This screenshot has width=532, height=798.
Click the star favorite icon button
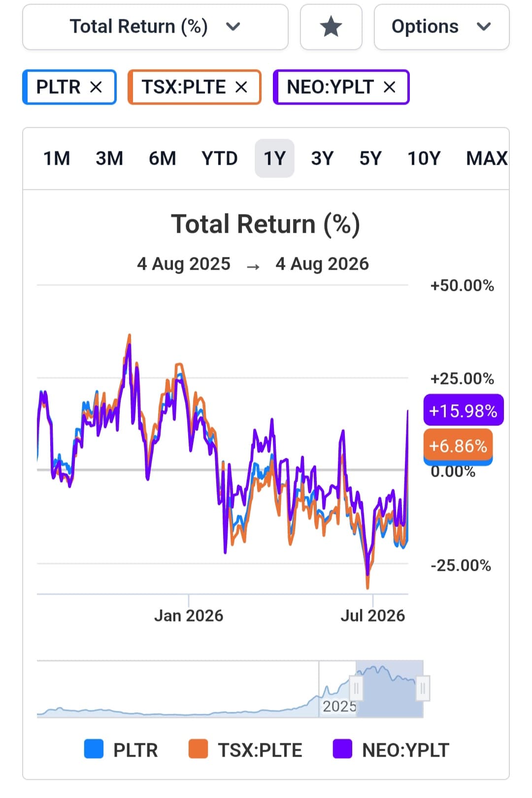click(x=331, y=27)
